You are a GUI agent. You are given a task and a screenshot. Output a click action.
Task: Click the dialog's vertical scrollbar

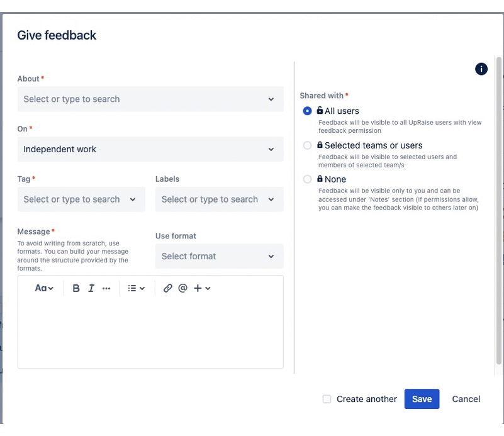click(499, 210)
